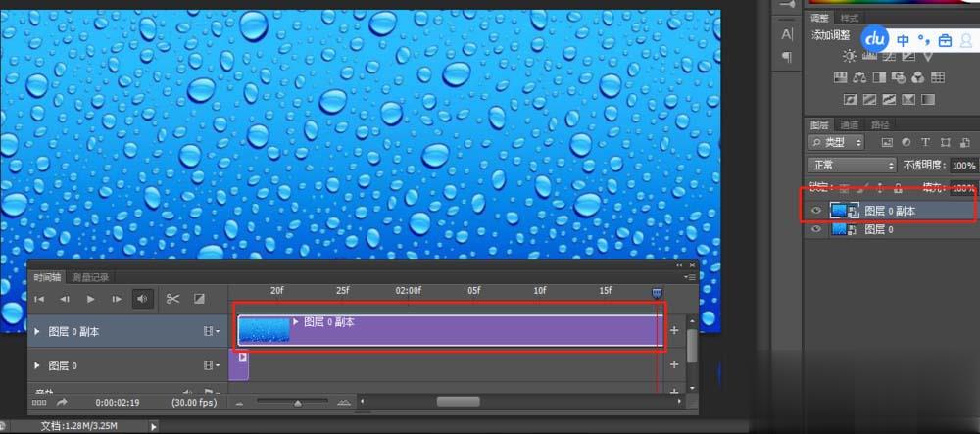Add a Gradient Map adjustment
The height and width of the screenshot is (434, 980).
(928, 99)
